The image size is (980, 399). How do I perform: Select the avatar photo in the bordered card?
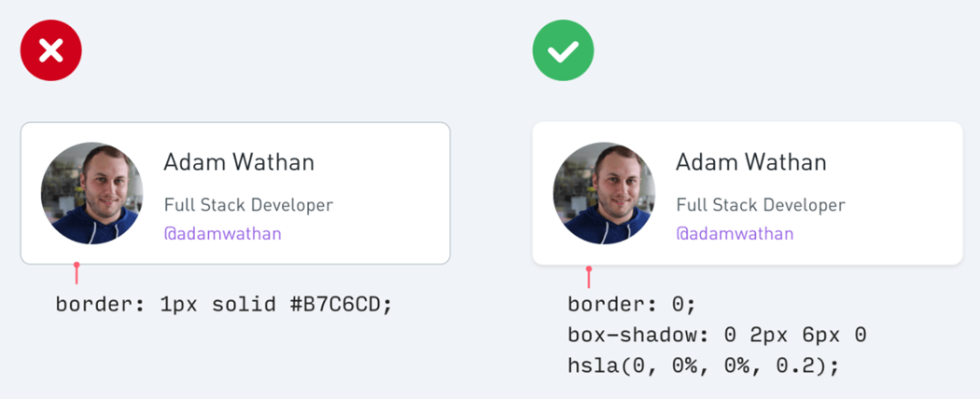click(x=91, y=193)
